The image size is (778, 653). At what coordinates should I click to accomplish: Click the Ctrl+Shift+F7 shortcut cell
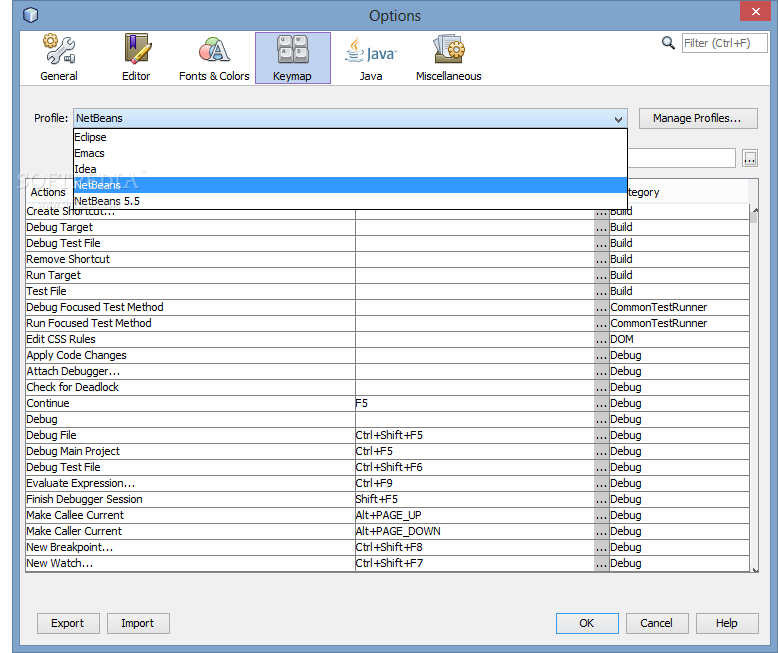click(x=475, y=564)
